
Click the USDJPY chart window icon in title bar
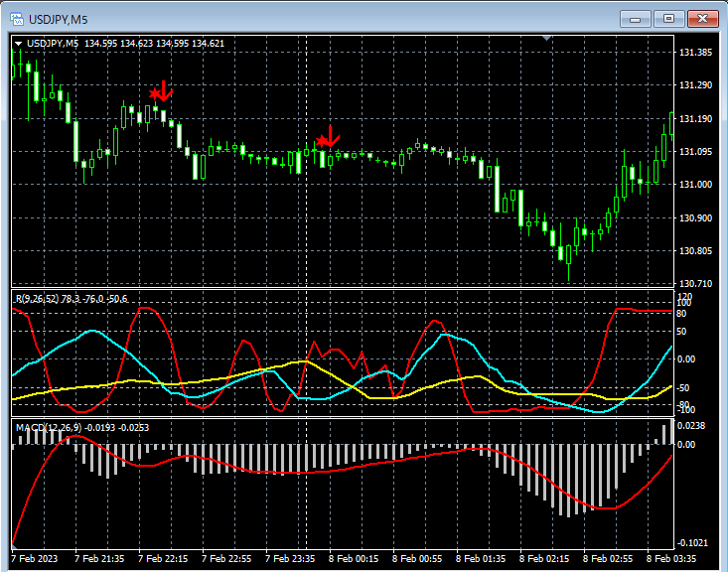[x=16, y=18]
